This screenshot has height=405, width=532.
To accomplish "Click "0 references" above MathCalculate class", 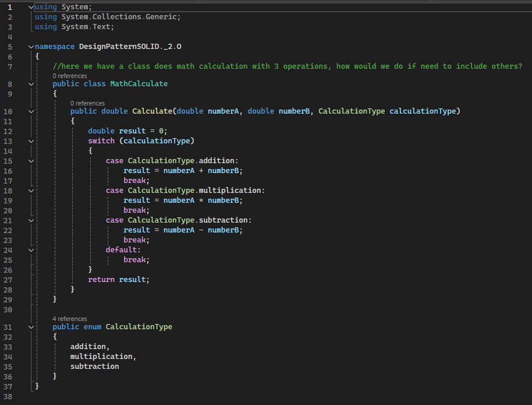I will click(x=69, y=76).
